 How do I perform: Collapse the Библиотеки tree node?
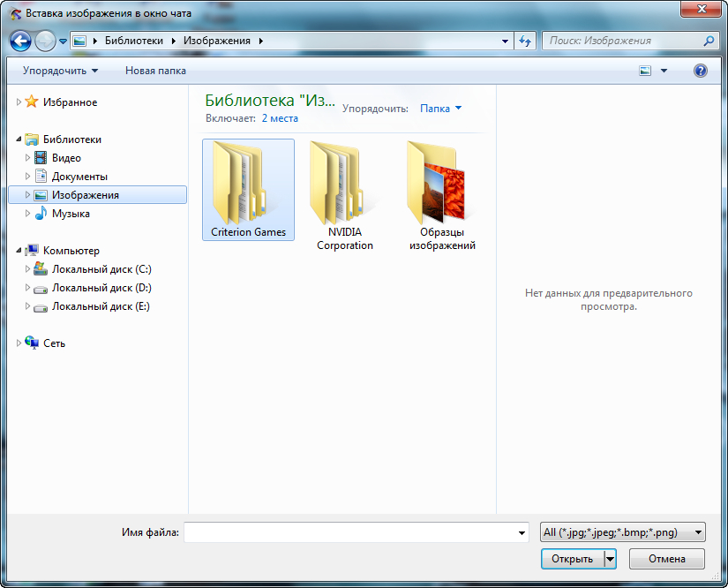[x=19, y=139]
